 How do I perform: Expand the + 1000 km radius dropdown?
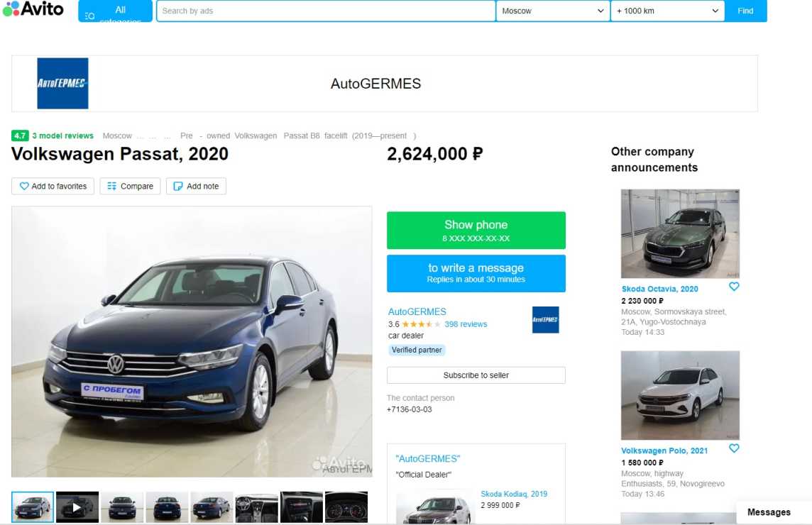coord(667,11)
